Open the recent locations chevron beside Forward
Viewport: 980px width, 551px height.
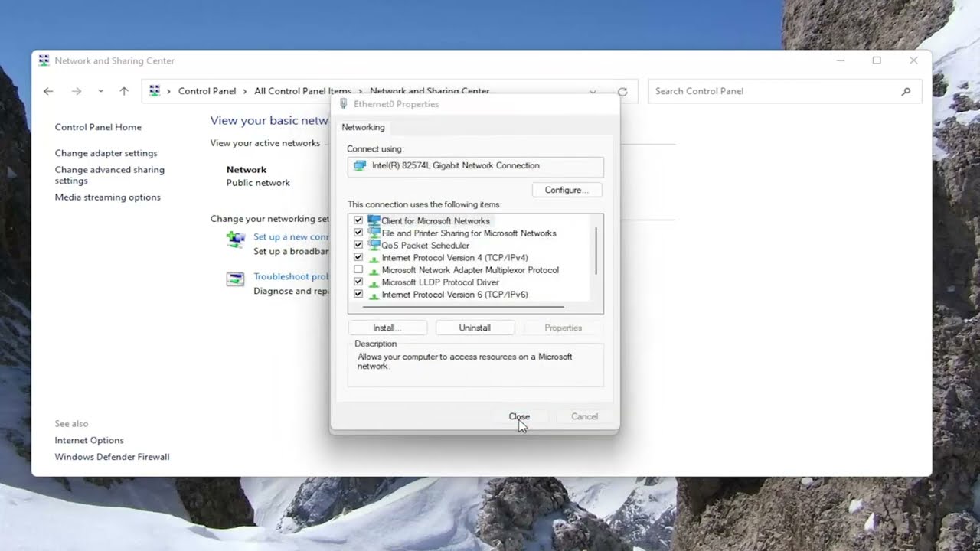pos(100,91)
